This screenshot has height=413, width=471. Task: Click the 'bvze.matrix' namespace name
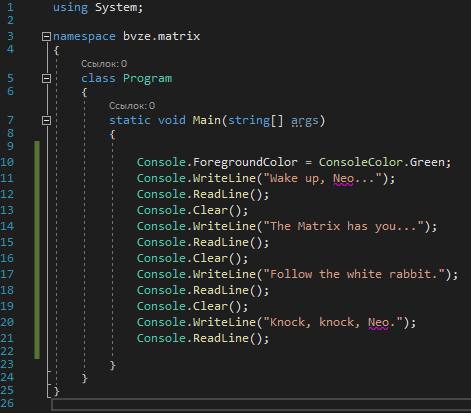161,36
